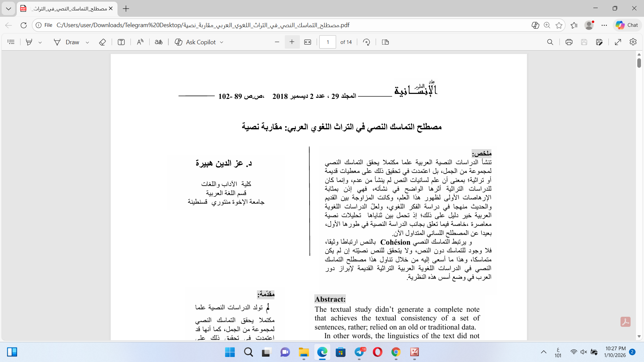Image resolution: width=644 pixels, height=362 pixels.
Task: Open Google Chrome from taskbar
Action: (x=396, y=352)
